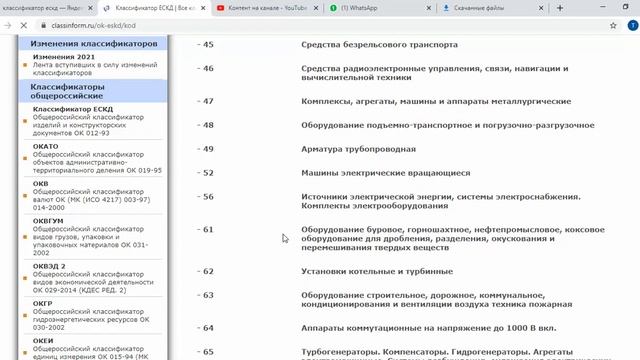
Task: Click the number - 64
Action: click(205, 328)
